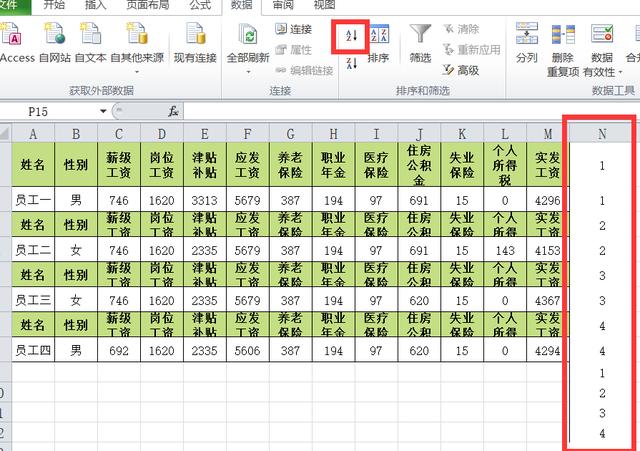This screenshot has width=640, height=451.
Task: Click 删除重复项 remove duplicates
Action: point(563,50)
